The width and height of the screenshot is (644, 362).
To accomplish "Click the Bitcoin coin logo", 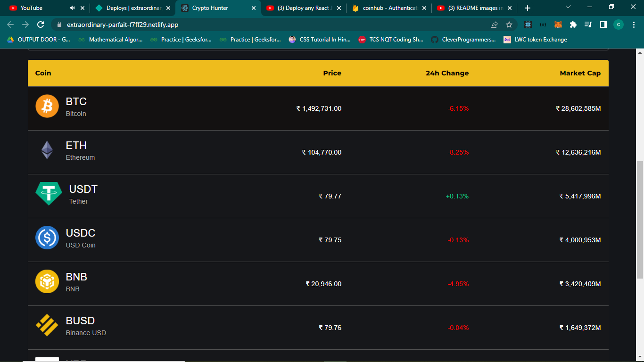I will (47, 106).
